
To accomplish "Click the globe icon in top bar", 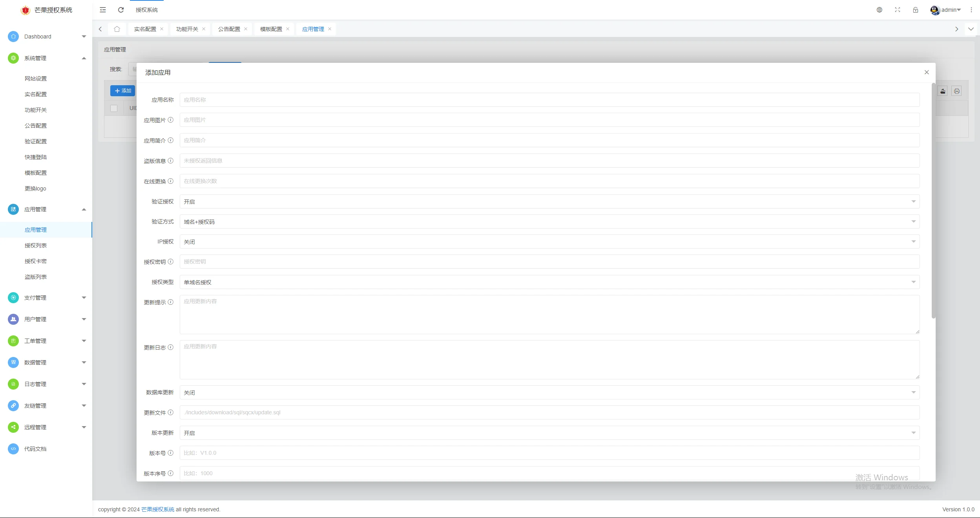I will pos(880,10).
